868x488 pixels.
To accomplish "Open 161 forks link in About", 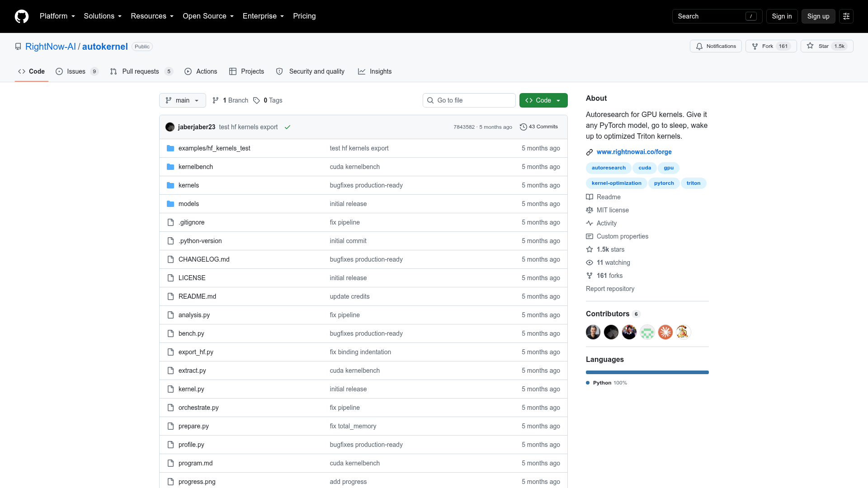I will click(604, 276).
